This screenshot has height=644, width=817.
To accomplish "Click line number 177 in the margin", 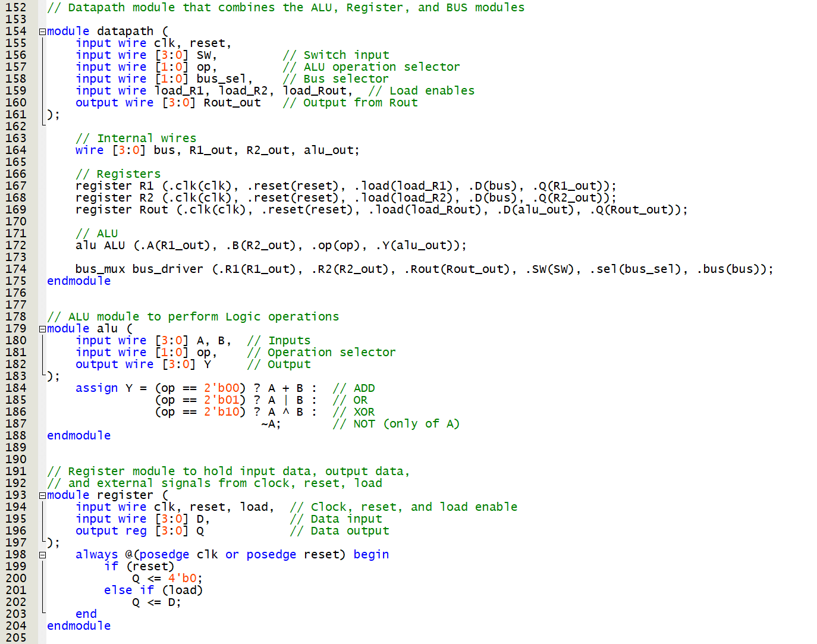I will (x=16, y=305).
